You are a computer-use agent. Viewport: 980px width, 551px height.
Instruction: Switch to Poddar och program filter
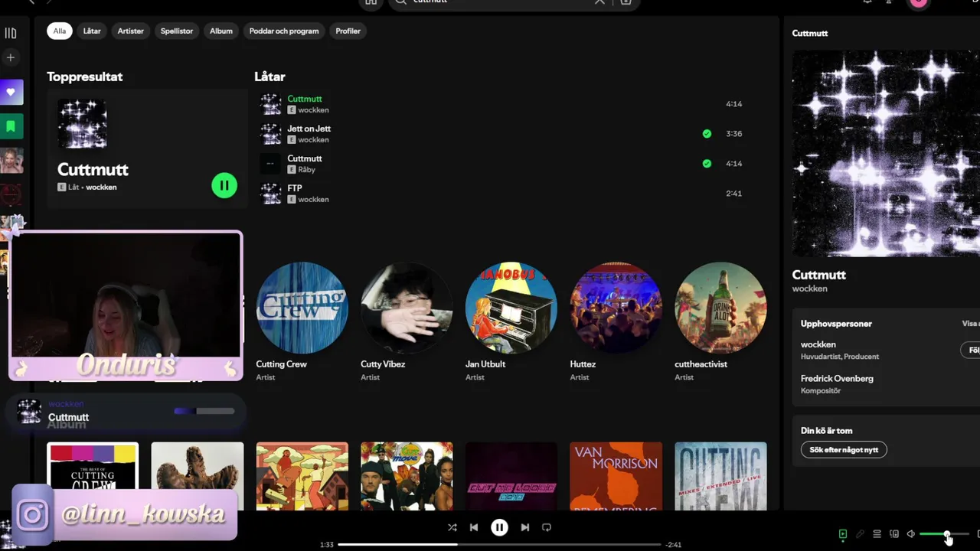coord(284,31)
